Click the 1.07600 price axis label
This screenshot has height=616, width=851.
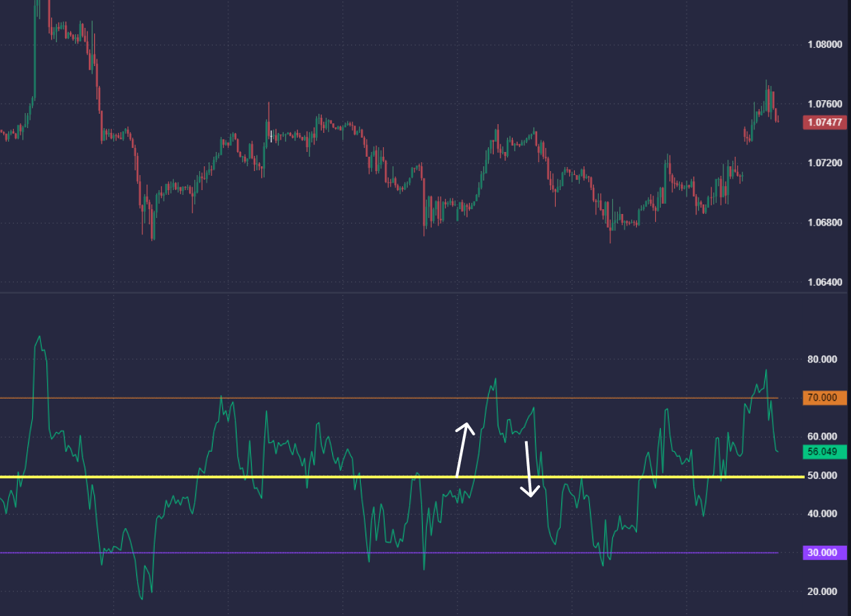click(x=824, y=104)
